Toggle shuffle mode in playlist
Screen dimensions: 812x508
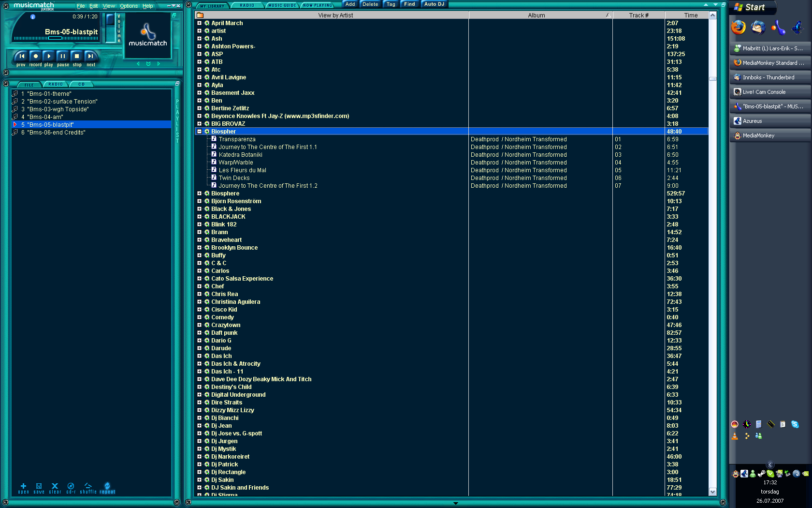coord(88,488)
